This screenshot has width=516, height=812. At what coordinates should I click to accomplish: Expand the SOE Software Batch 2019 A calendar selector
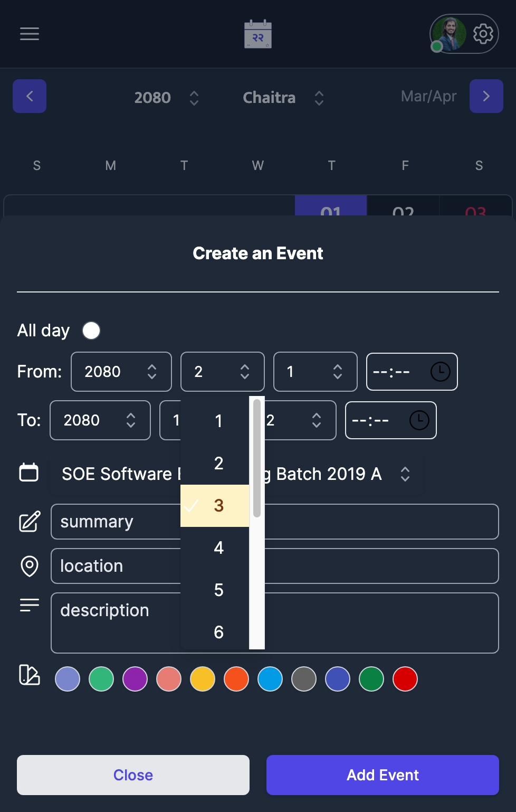(405, 474)
